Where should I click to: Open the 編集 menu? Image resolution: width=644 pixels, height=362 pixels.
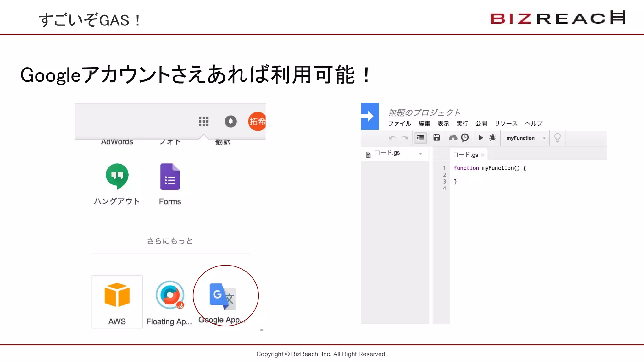pos(424,123)
